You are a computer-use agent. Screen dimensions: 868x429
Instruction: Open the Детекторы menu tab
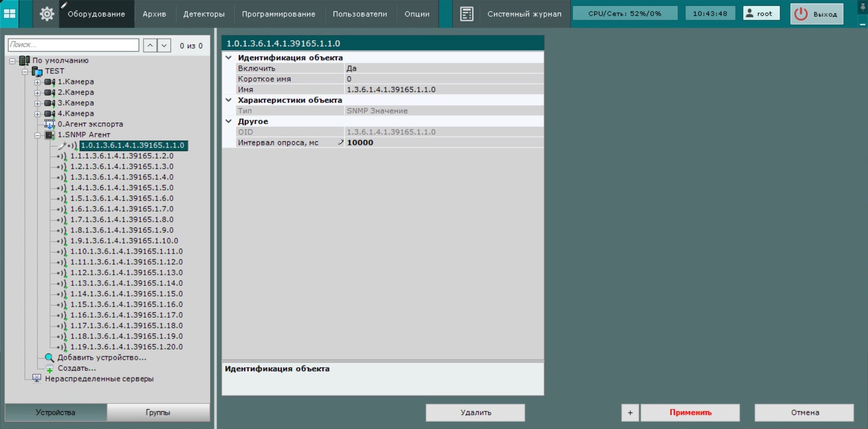(204, 14)
